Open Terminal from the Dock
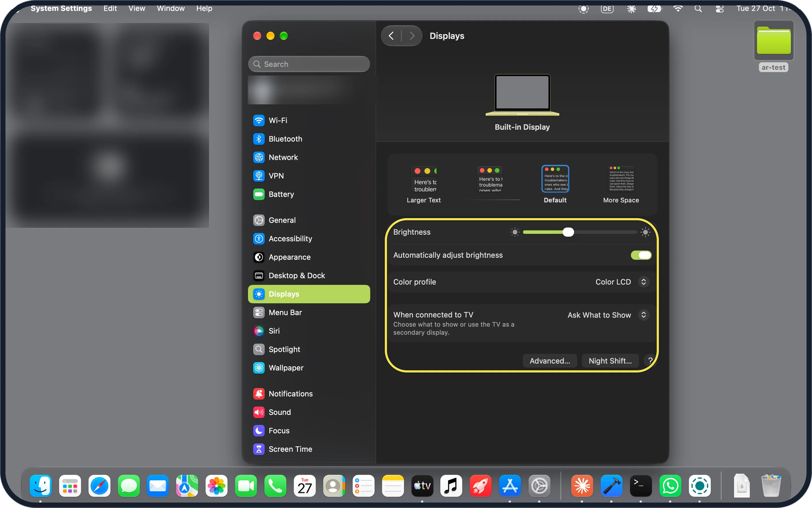The width and height of the screenshot is (812, 508). click(640, 486)
